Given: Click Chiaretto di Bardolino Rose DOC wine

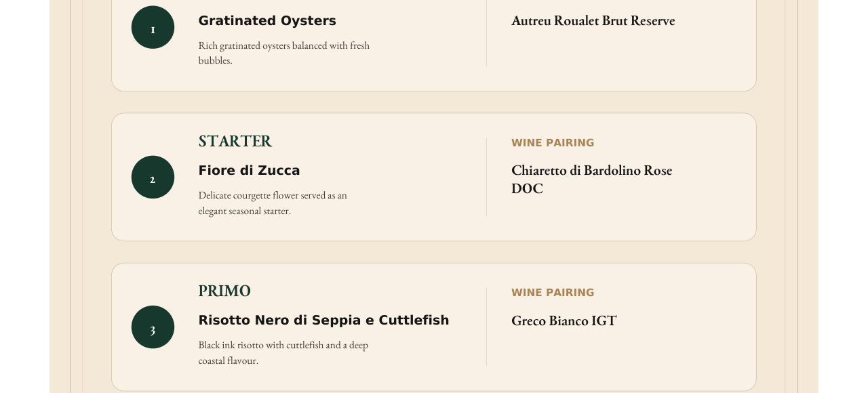Looking at the screenshot, I should [592, 180].
